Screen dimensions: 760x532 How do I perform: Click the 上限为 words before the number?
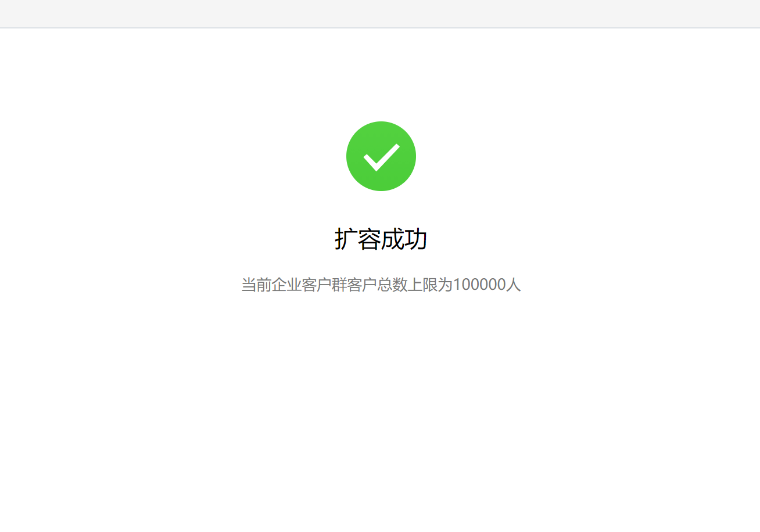coord(430,285)
